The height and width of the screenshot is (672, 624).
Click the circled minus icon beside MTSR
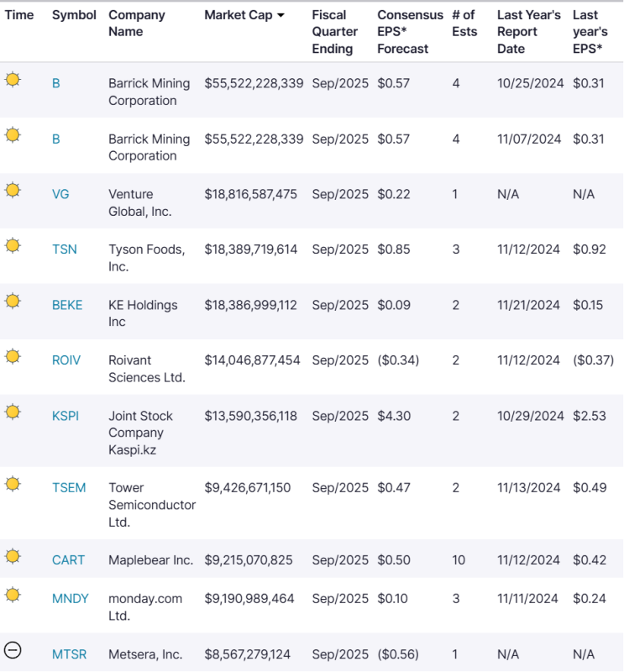tap(13, 650)
